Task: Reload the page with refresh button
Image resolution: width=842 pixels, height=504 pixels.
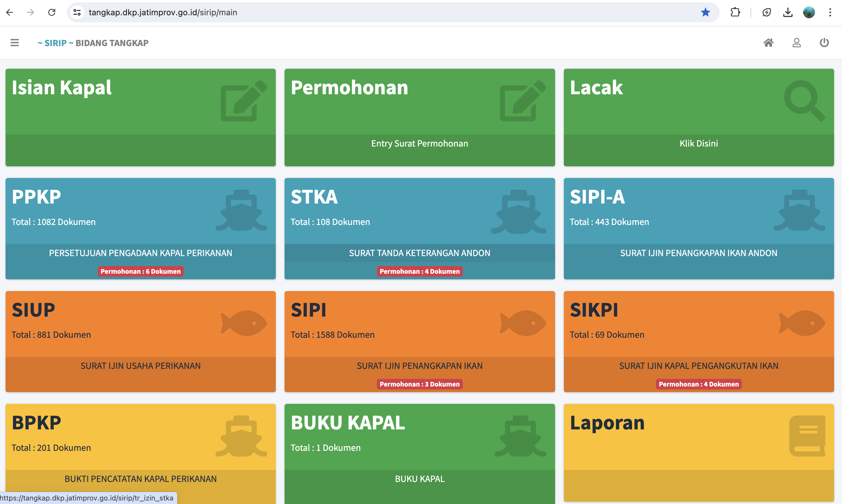Action: (x=52, y=13)
